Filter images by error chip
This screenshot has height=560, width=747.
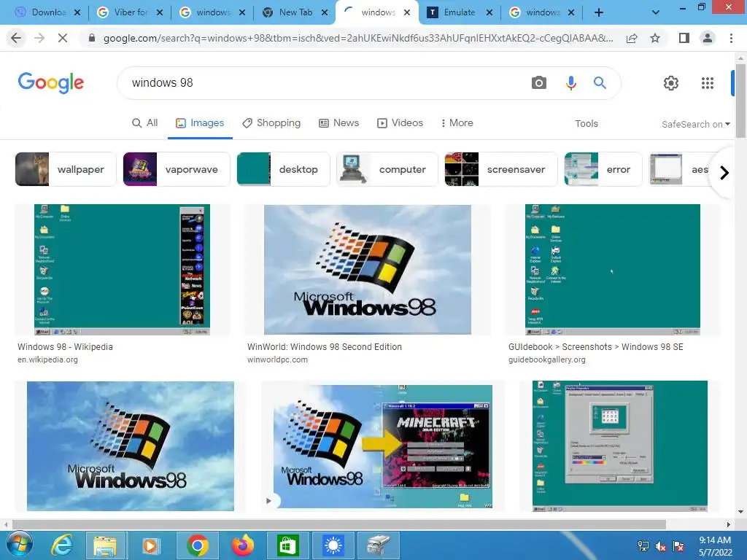(603, 169)
